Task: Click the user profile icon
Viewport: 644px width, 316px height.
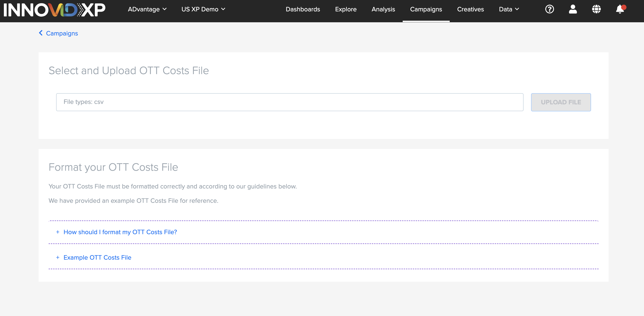Action: click(572, 9)
